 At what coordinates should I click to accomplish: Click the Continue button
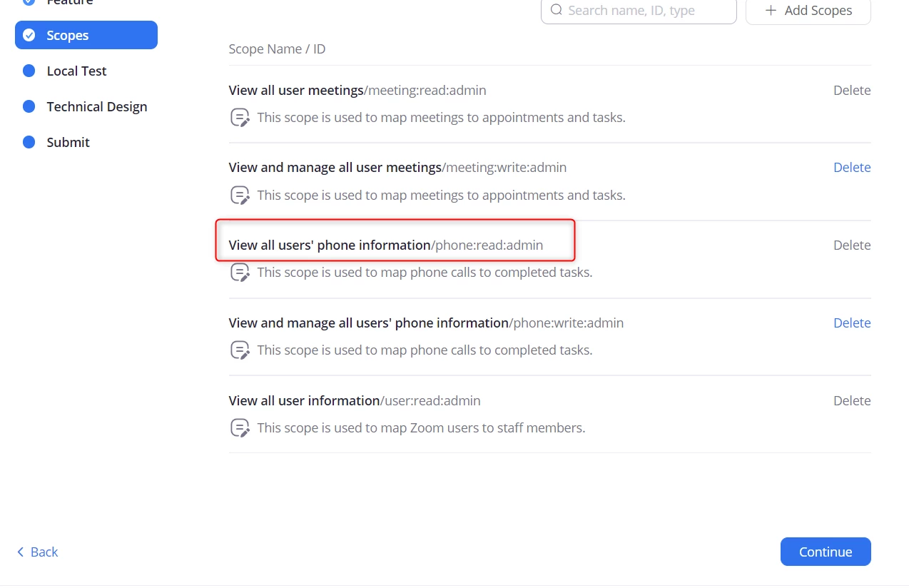(x=826, y=552)
